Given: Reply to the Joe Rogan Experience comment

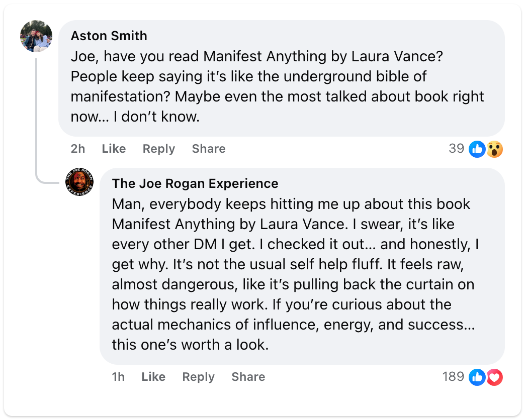Looking at the screenshot, I should pos(198,377).
